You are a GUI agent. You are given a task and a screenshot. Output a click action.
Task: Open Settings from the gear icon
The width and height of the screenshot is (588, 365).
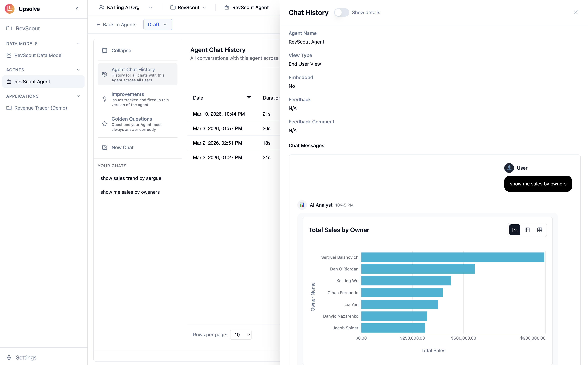[x=9, y=357]
